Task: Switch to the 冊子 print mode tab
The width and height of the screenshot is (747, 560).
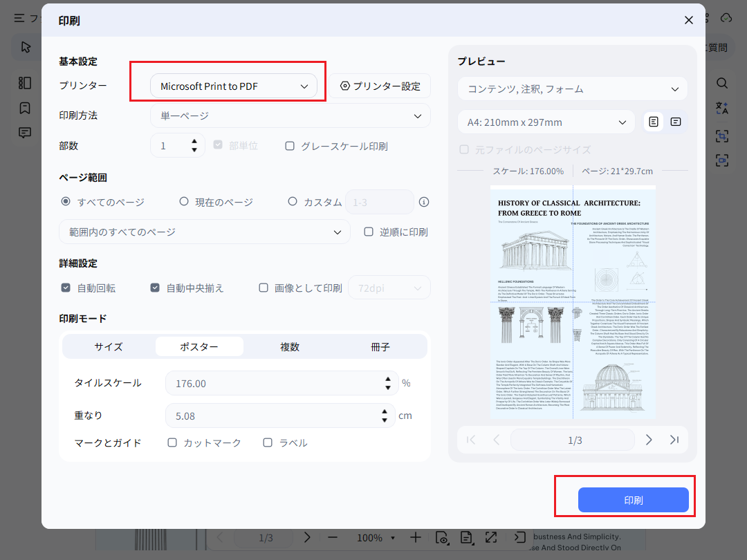Action: click(380, 346)
